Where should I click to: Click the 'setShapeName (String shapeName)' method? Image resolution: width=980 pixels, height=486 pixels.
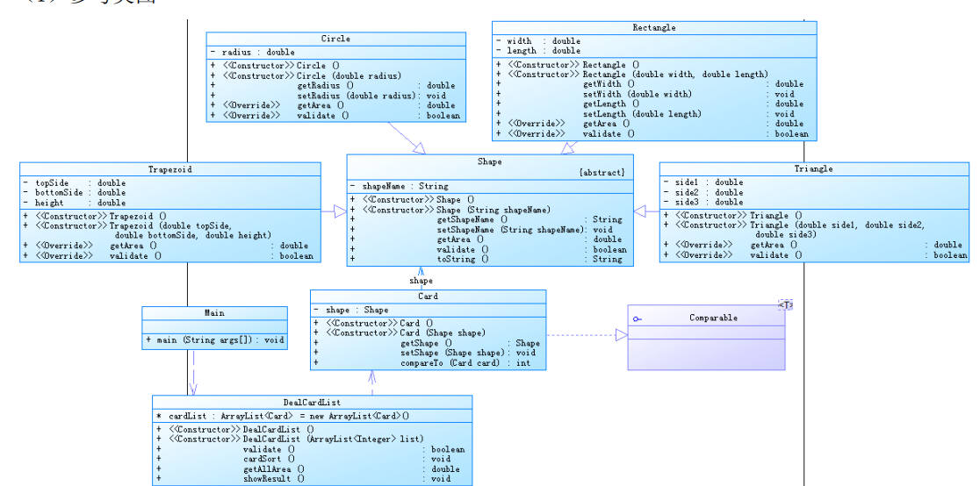510,230
